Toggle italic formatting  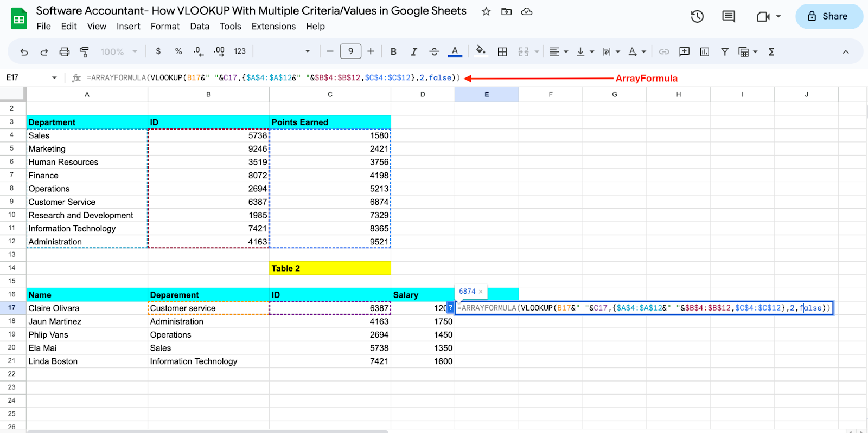pos(413,51)
